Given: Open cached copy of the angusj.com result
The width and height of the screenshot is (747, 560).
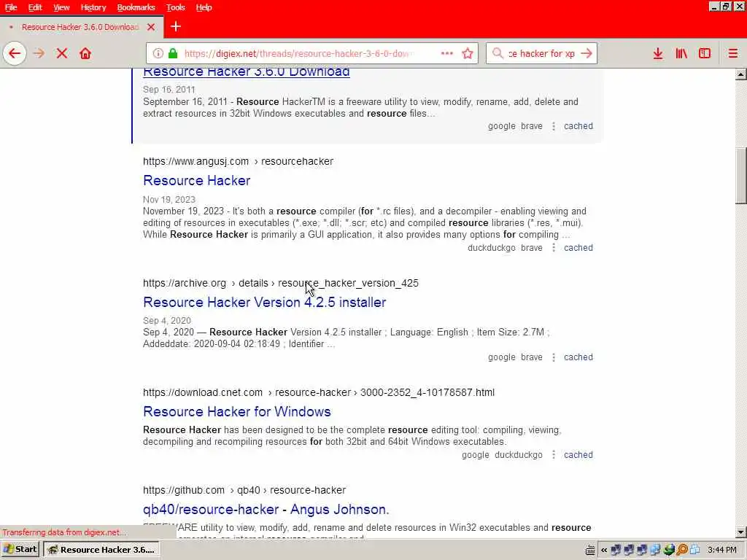Looking at the screenshot, I should click(x=578, y=248).
